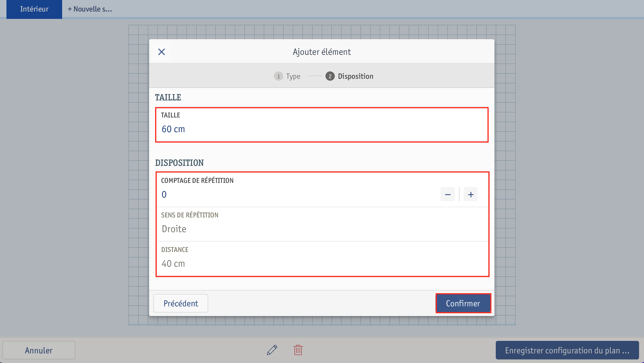
Task: Edit the Taille field showing 60 cm
Action: click(322, 125)
